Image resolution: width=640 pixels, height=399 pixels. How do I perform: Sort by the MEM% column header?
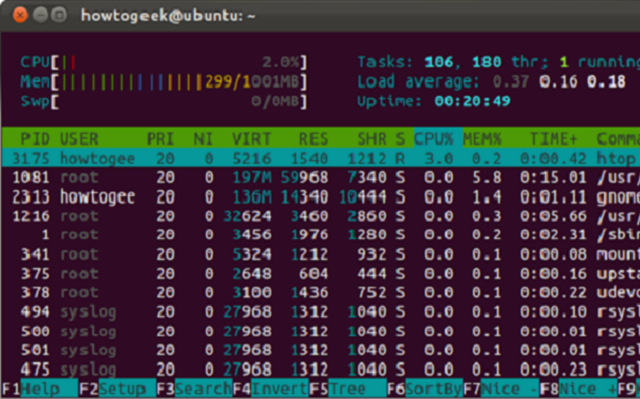pyautogui.click(x=482, y=139)
